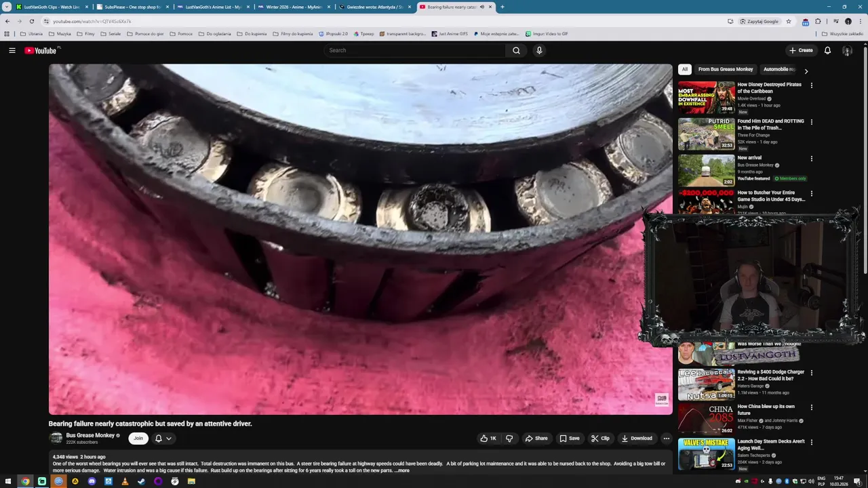
Task: Open the Found Him DEAD AND ROTTING thumbnail
Action: point(706,134)
